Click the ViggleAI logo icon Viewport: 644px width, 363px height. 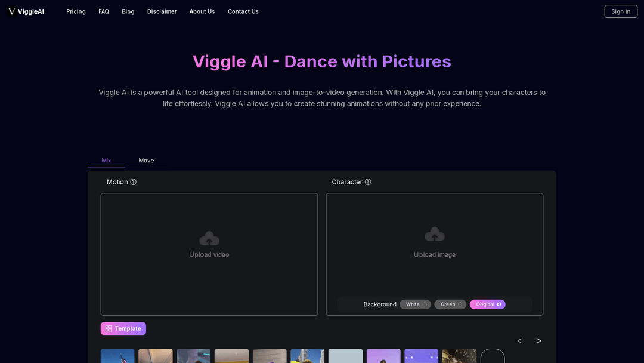tap(10, 11)
